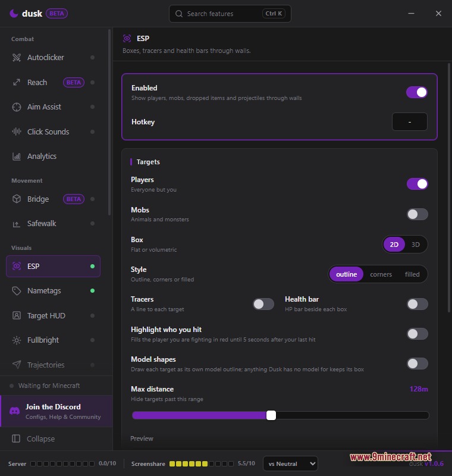Open the Fullbright page
Screen dimensions: 452x476
coord(53,340)
